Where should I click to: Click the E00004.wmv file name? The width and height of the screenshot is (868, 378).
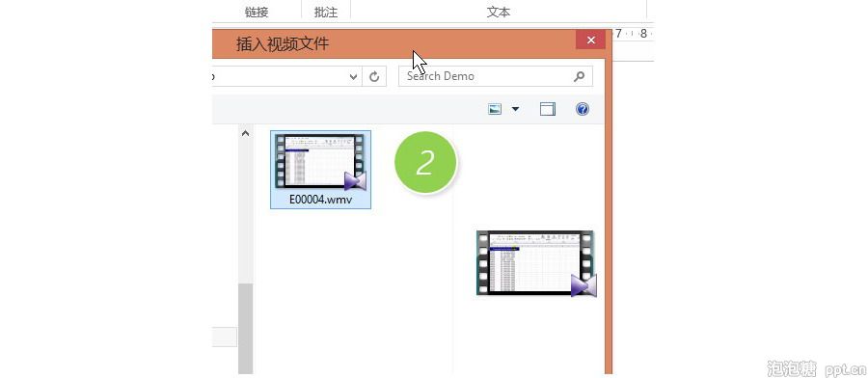coord(320,200)
